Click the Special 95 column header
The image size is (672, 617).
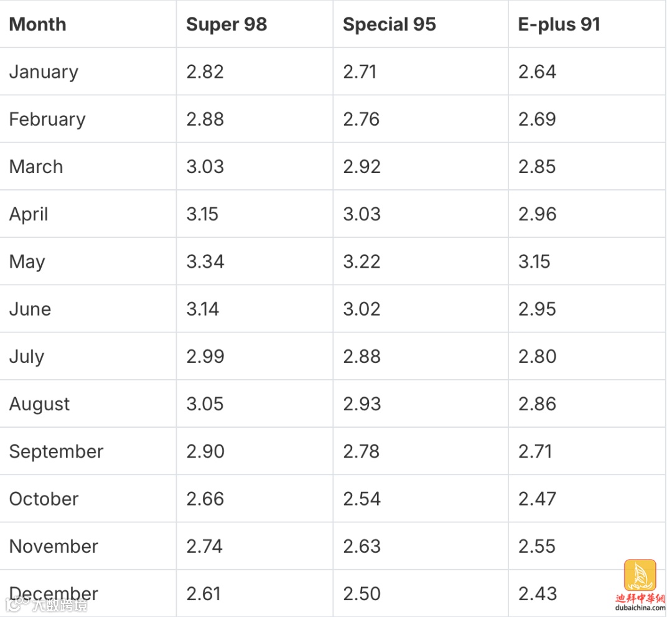(390, 24)
